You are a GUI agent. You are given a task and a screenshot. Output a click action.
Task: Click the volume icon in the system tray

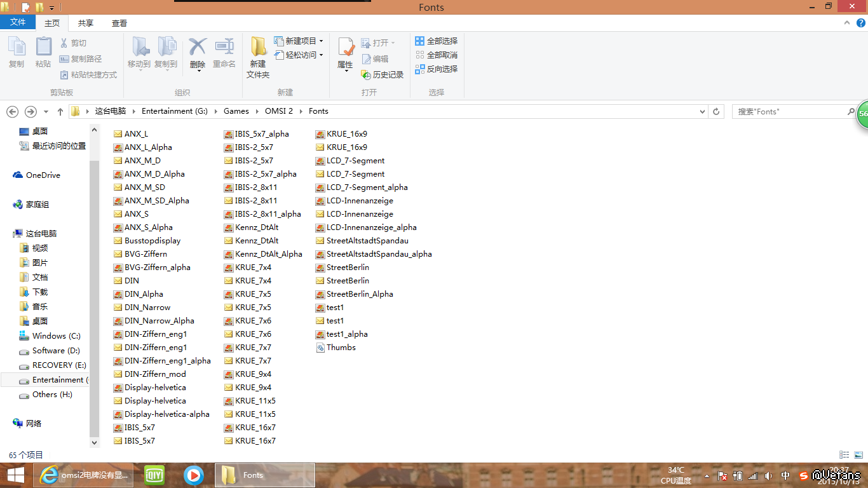click(x=769, y=475)
